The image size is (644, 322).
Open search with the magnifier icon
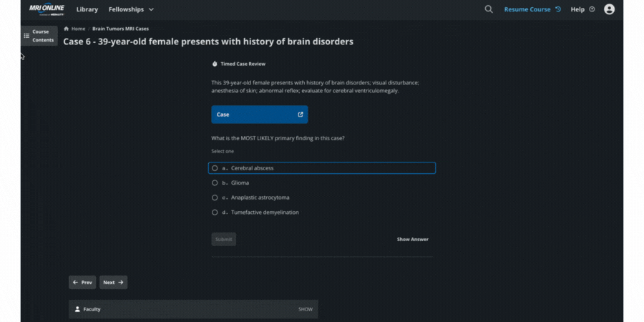tap(489, 9)
